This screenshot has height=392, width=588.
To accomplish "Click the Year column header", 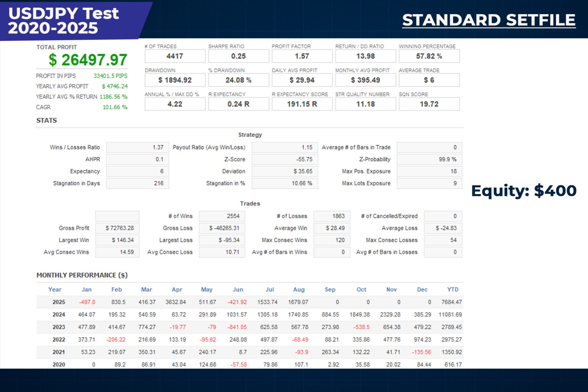I will pyautogui.click(x=55, y=289).
